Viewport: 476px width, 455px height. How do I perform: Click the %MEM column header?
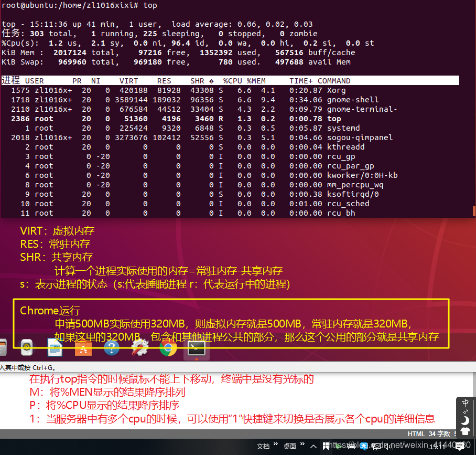256,81
